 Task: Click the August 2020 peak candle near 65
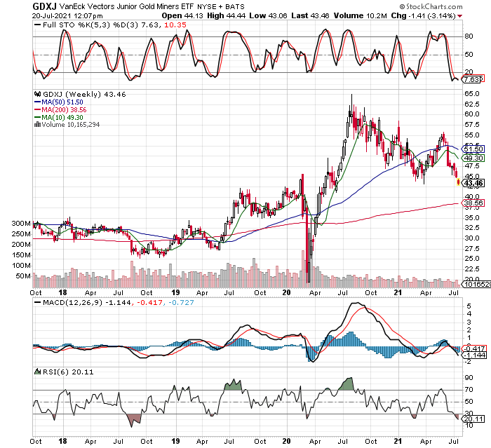(x=351, y=109)
